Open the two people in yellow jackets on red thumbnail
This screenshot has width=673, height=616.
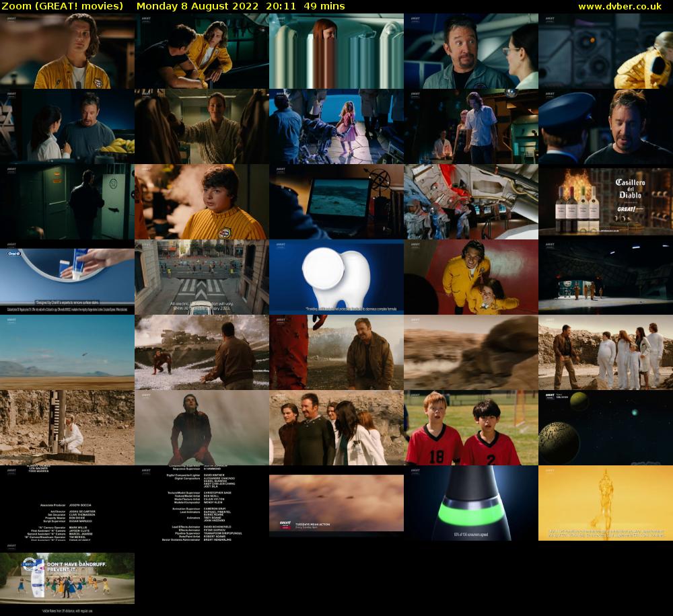[471, 277]
